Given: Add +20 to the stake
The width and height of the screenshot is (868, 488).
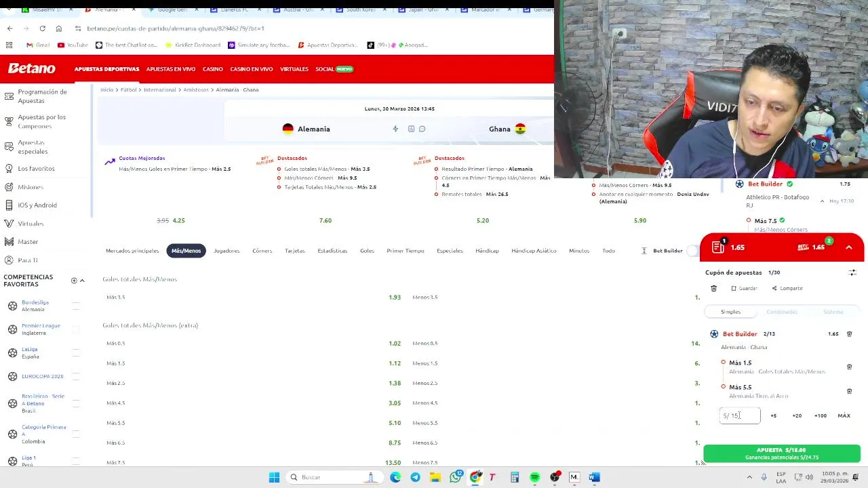Looking at the screenshot, I should [797, 415].
